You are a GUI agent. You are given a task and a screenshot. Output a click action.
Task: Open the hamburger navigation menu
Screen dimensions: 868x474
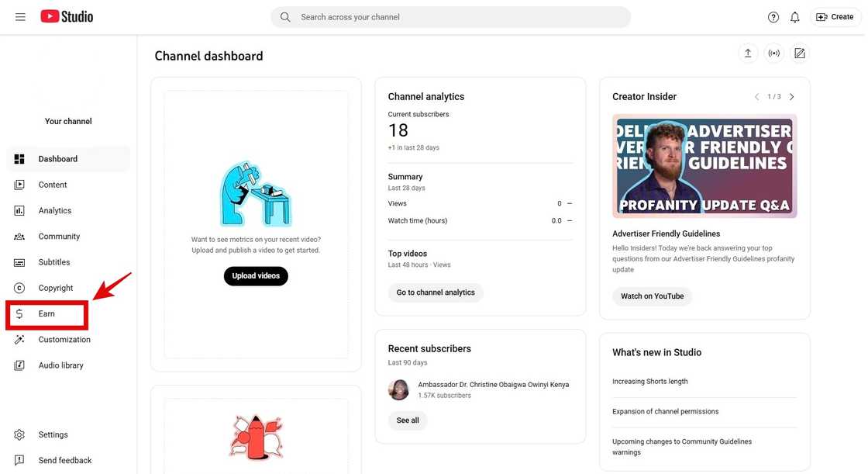pyautogui.click(x=20, y=17)
